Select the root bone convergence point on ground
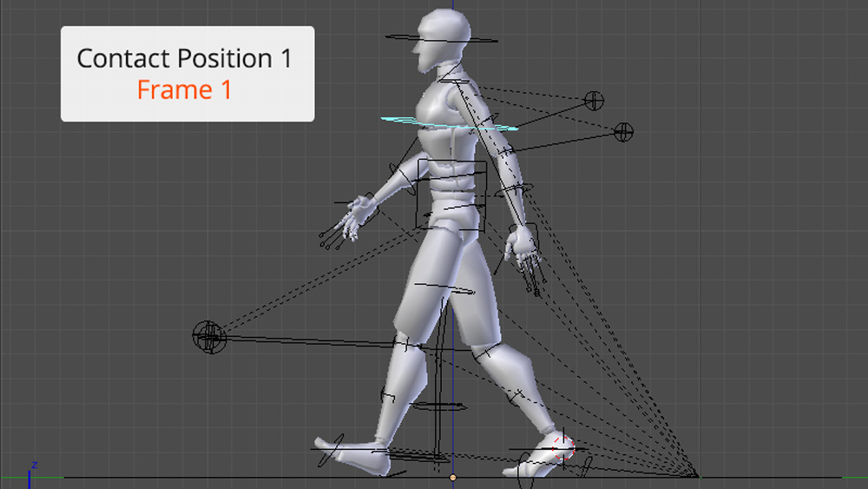The width and height of the screenshot is (868, 489). pyautogui.click(x=696, y=476)
